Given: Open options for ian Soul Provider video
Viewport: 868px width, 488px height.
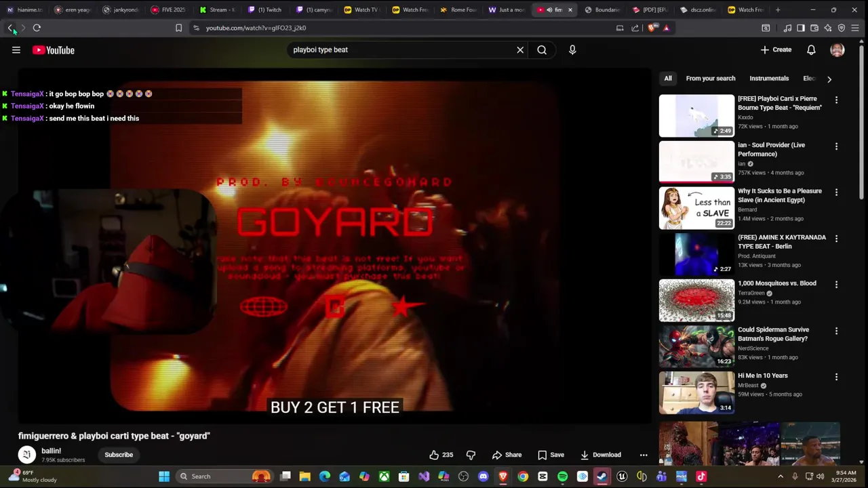Looking at the screenshot, I should pyautogui.click(x=836, y=146).
